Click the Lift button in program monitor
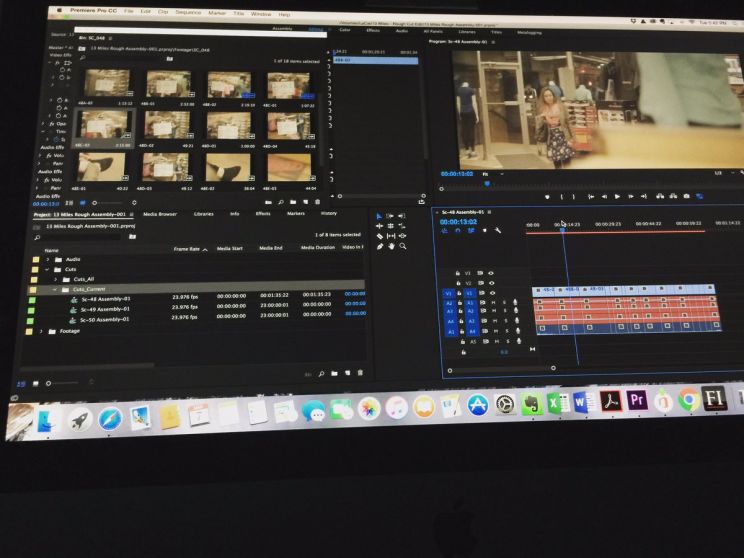Image resolution: width=744 pixels, height=558 pixels. click(660, 196)
